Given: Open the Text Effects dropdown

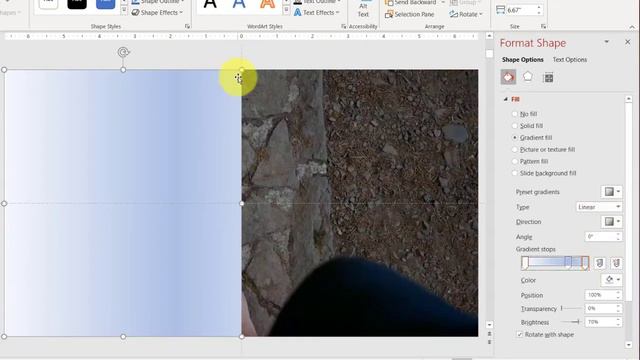Looking at the screenshot, I should point(317,13).
